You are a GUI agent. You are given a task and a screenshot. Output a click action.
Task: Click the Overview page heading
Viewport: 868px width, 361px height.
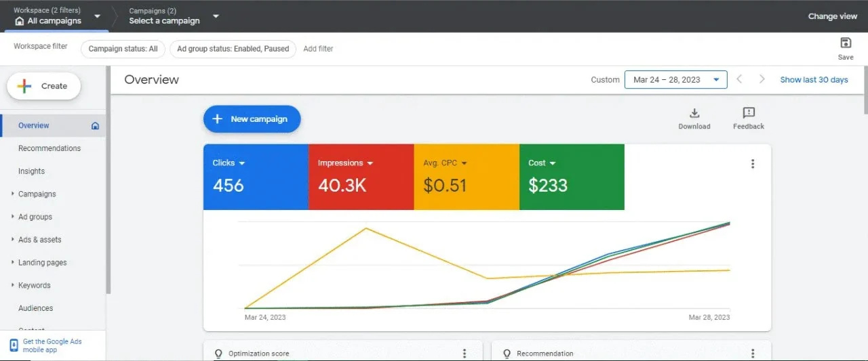click(151, 79)
